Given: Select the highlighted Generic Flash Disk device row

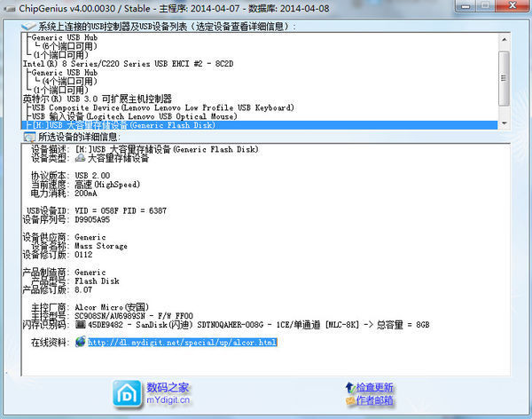Looking at the screenshot, I should tap(260, 125).
